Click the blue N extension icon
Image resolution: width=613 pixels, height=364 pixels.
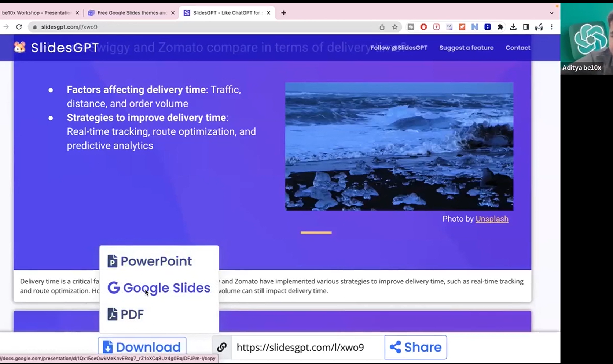pos(475,27)
